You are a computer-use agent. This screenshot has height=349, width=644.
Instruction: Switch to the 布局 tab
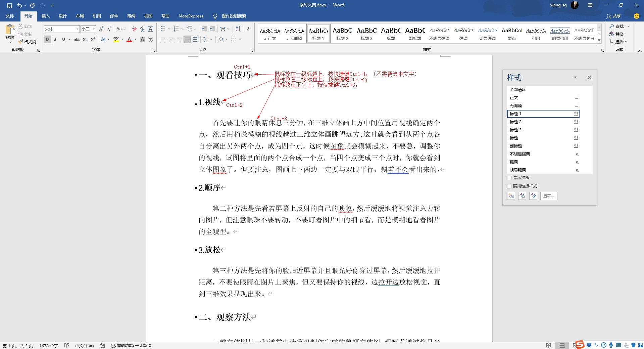point(80,16)
